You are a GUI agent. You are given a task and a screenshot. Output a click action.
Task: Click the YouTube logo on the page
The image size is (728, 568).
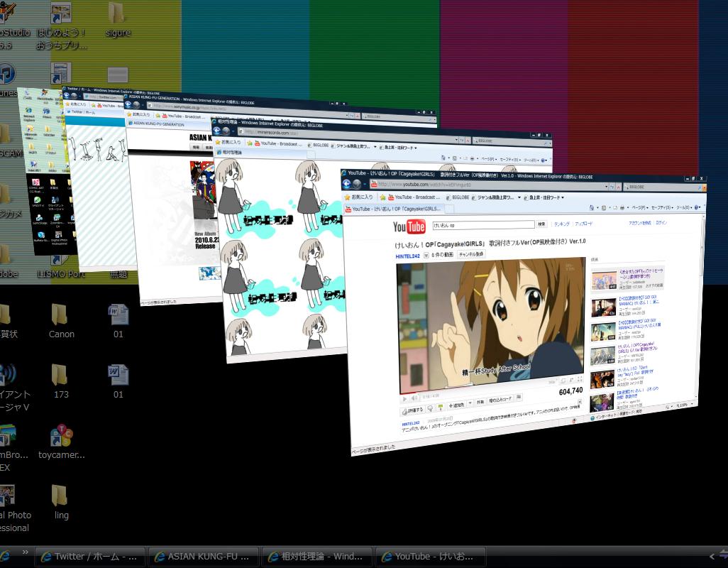click(409, 226)
